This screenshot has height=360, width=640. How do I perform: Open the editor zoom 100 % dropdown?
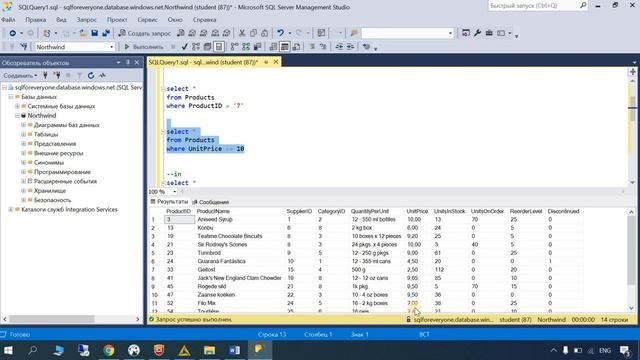click(174, 191)
